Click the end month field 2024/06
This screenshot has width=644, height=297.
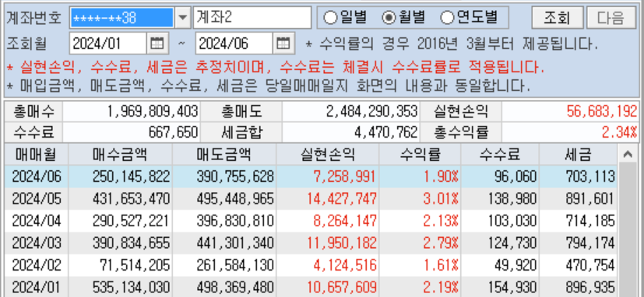tap(234, 43)
